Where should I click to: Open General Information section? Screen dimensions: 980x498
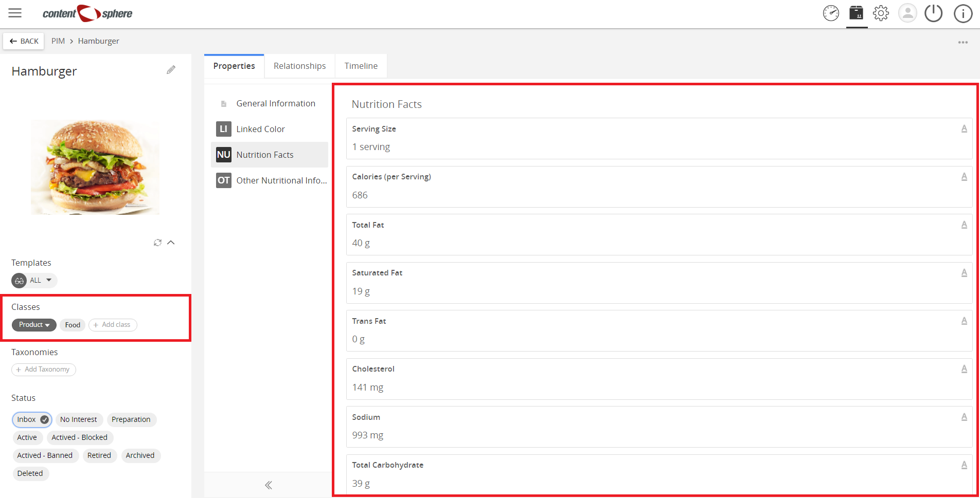click(270, 103)
